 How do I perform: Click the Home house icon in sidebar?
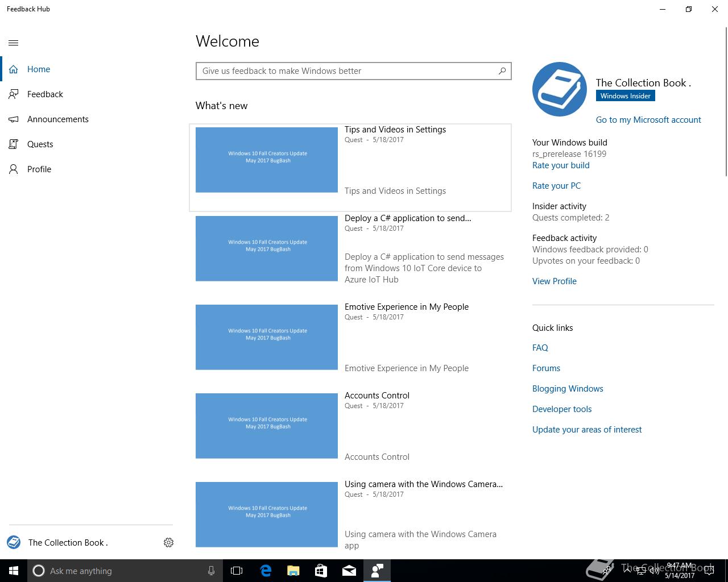[x=14, y=69]
